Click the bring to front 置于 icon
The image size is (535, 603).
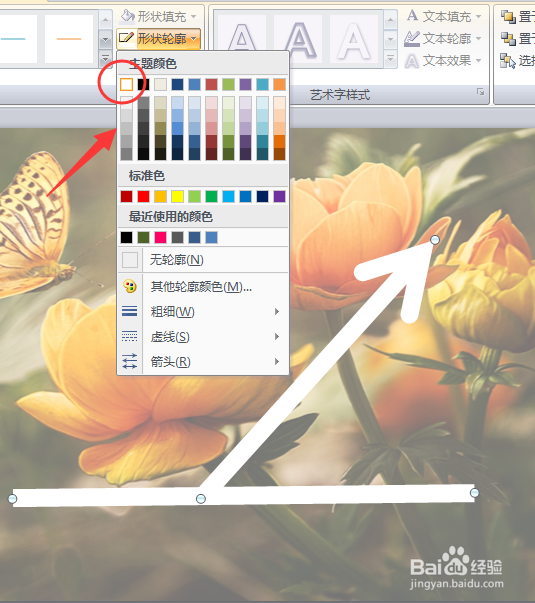(508, 17)
